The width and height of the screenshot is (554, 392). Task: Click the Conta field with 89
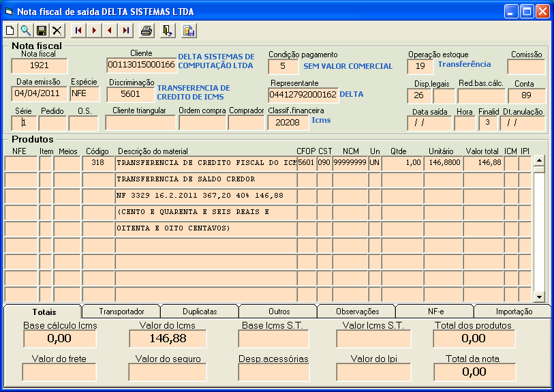click(527, 96)
